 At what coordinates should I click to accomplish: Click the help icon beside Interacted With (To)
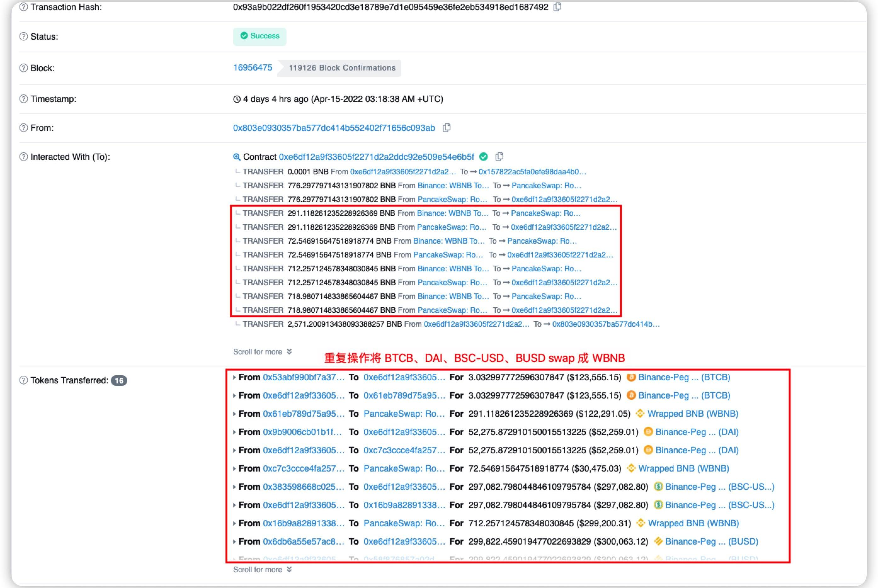click(x=24, y=157)
